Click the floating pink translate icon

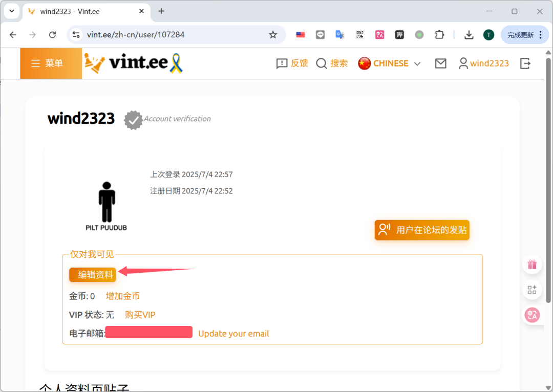(532, 315)
